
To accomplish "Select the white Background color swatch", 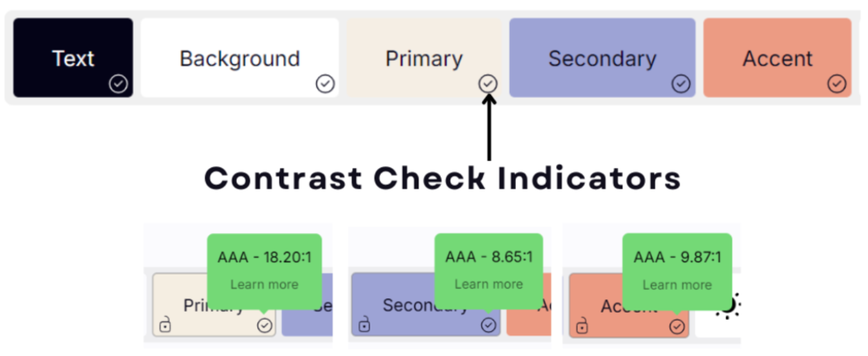I will [x=240, y=57].
